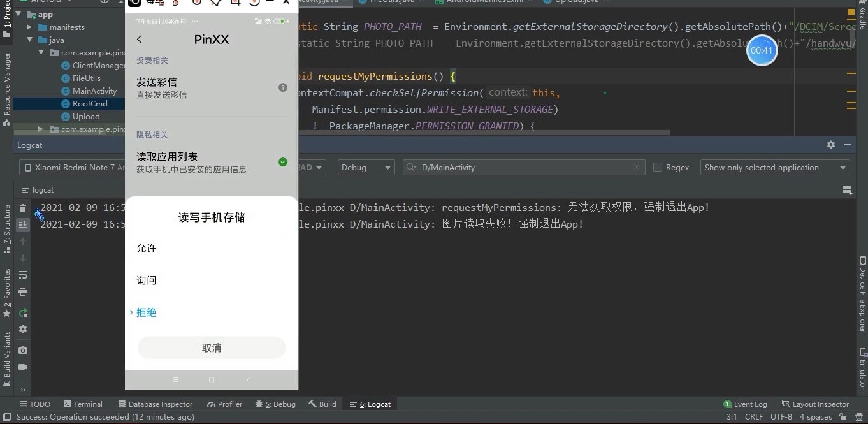868x424 pixels.
Task: Take a device screenshot with the camera icon
Action: point(23,350)
